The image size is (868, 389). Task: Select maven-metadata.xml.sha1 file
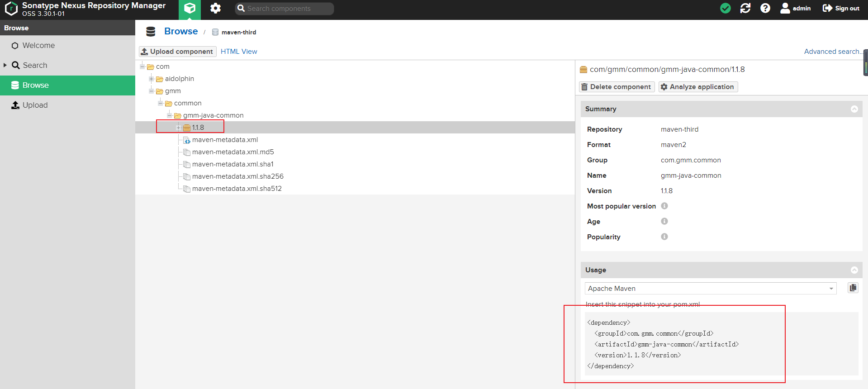(x=233, y=164)
